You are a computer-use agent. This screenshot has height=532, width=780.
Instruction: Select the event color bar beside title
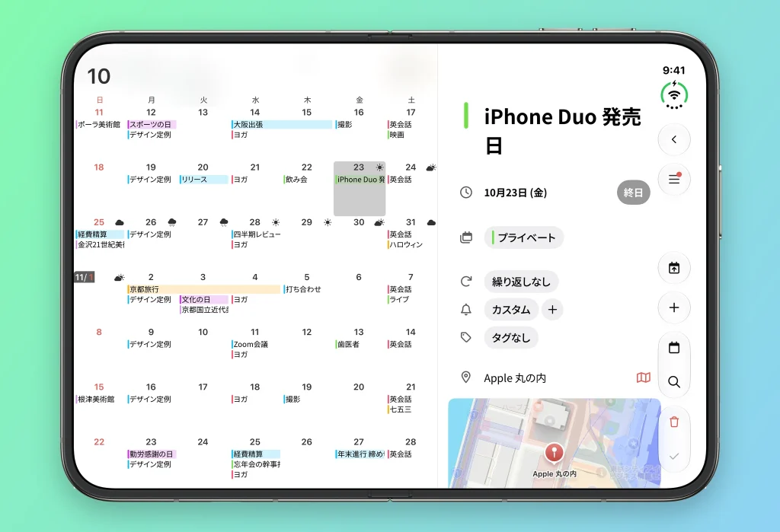pos(465,116)
